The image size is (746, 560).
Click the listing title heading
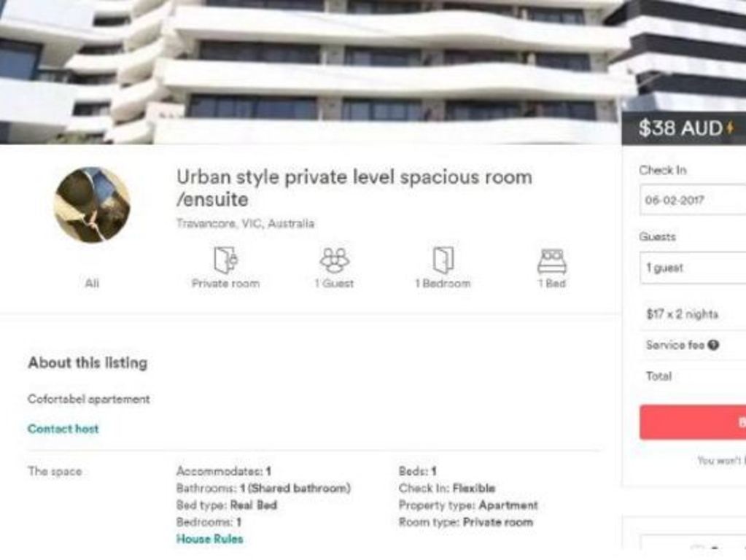coord(354,188)
